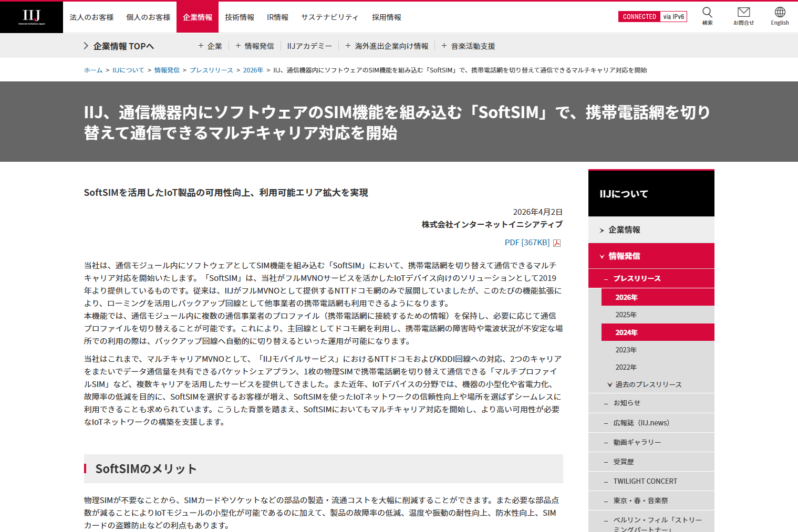
Task: Open the 技術情報 menu
Action: point(240,17)
